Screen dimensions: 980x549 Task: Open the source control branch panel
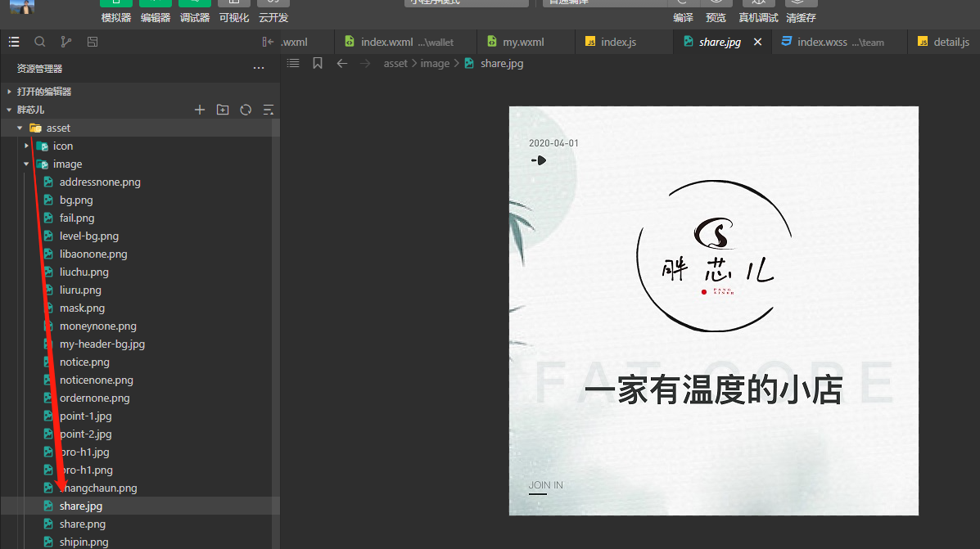65,42
